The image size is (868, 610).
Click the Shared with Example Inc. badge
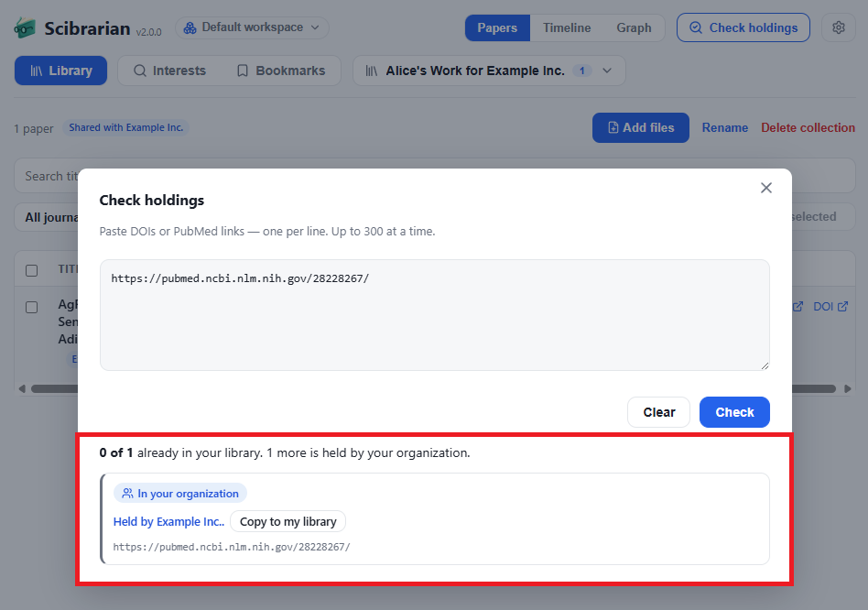[x=125, y=128]
